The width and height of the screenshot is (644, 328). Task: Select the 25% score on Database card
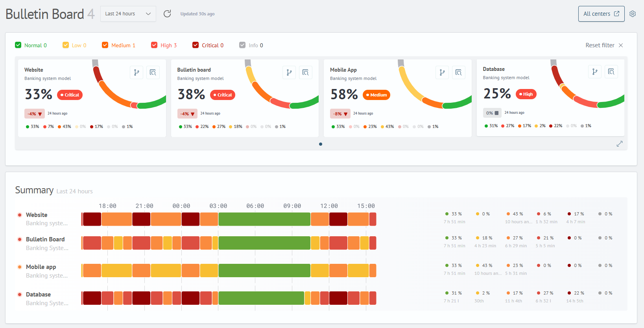(497, 94)
